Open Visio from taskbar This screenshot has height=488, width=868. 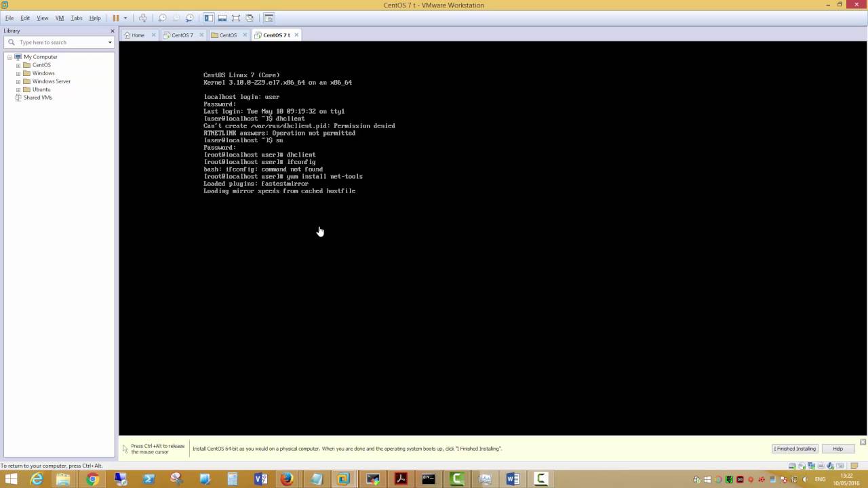[260, 479]
